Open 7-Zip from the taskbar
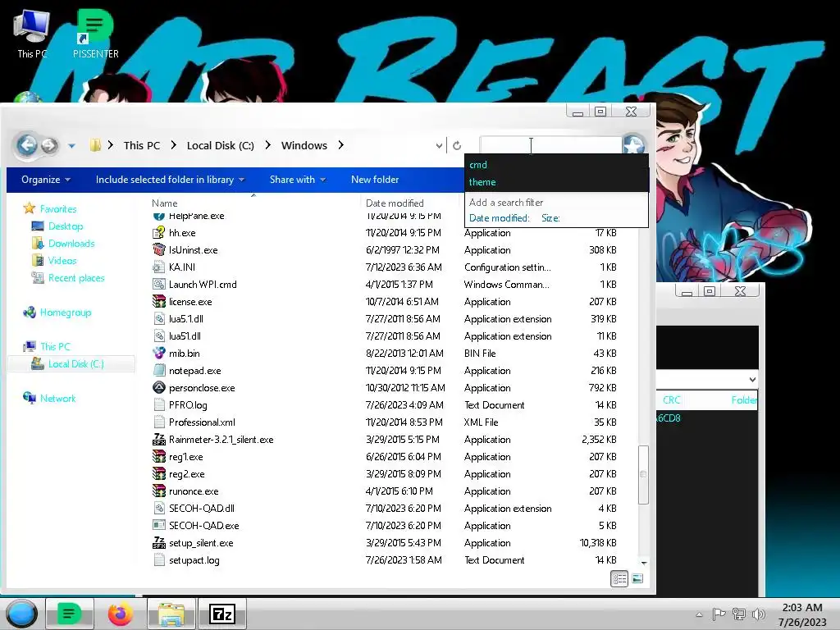 pos(221,614)
